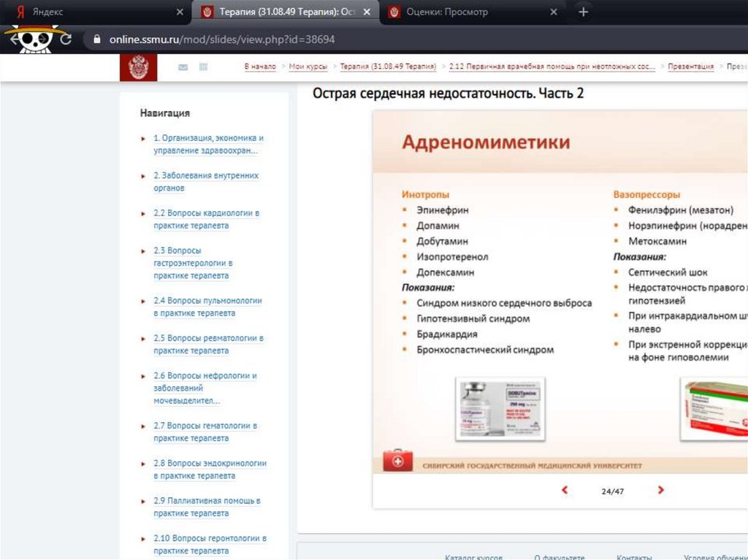Click list item Септический шок

[x=668, y=272]
